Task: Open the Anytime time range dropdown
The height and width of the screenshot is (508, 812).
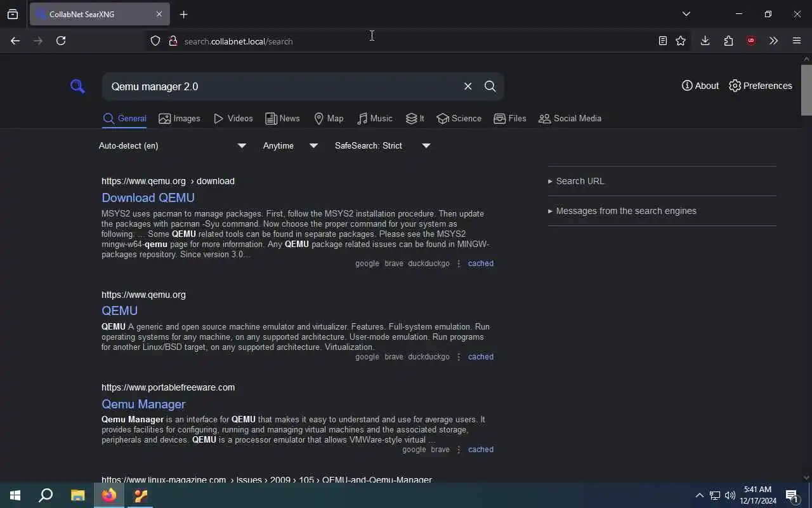Action: click(291, 145)
